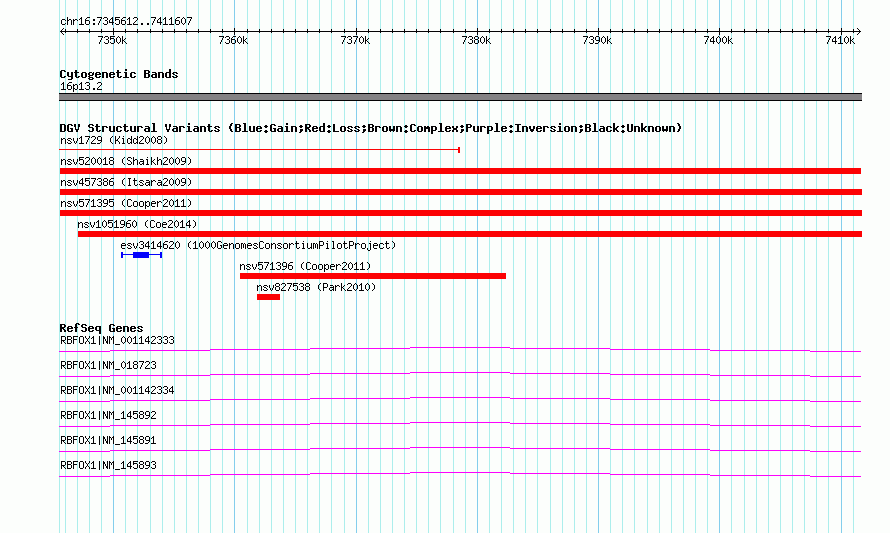Image resolution: width=890 pixels, height=533 pixels.
Task: Select the magenta NM_145893 gene line
Action: pyautogui.click(x=460, y=474)
